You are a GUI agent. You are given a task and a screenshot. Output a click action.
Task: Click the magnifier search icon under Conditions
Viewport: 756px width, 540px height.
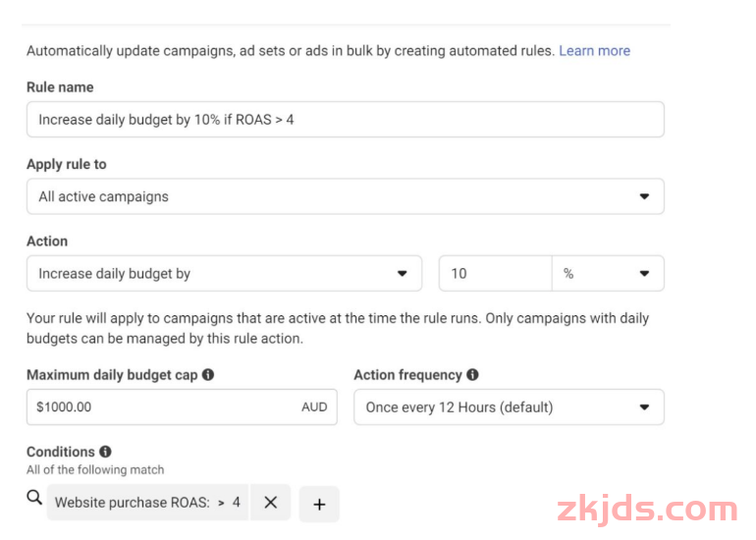(x=34, y=499)
